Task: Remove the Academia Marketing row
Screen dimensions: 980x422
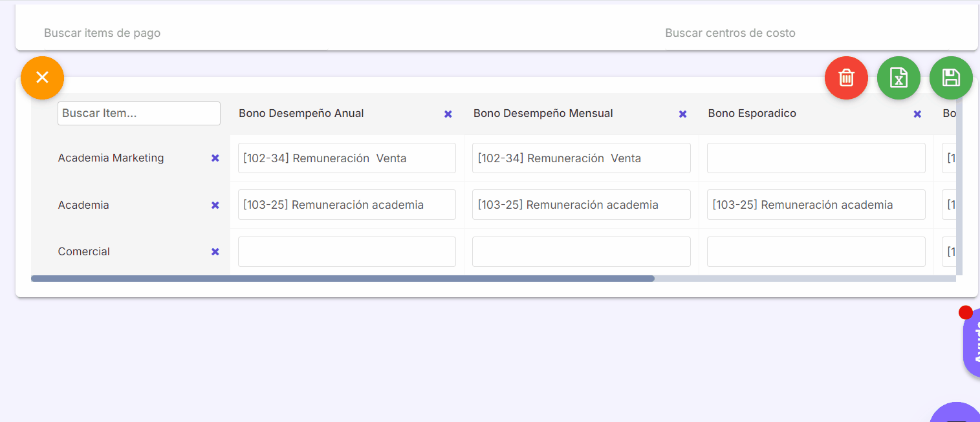Action: pyautogui.click(x=215, y=158)
